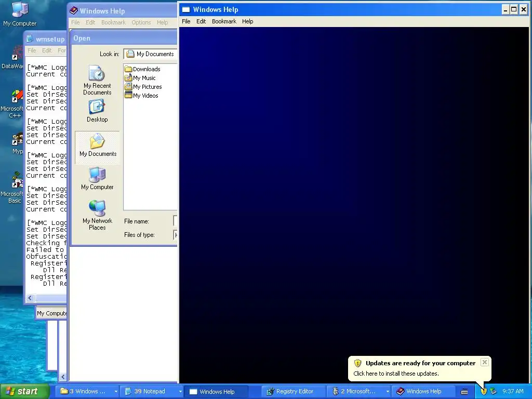This screenshot has height=399, width=532.
Task: Click the Microsoft Basic desktop shortcut
Action: [12, 188]
